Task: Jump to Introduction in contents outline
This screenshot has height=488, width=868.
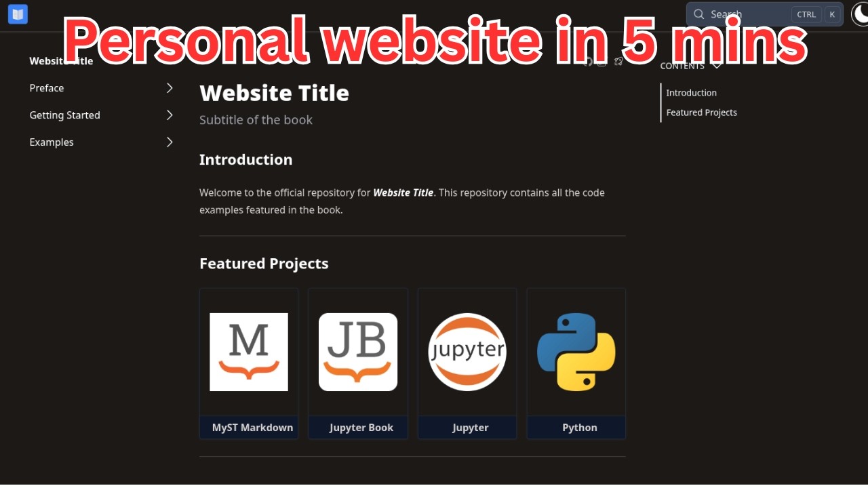Action: pyautogui.click(x=691, y=93)
